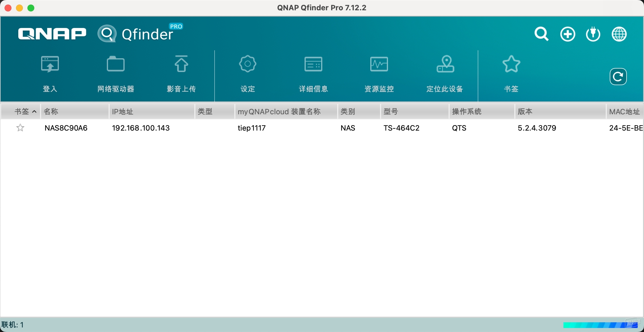Sort by 操作系统 column header
The height and width of the screenshot is (332, 644).
482,111
